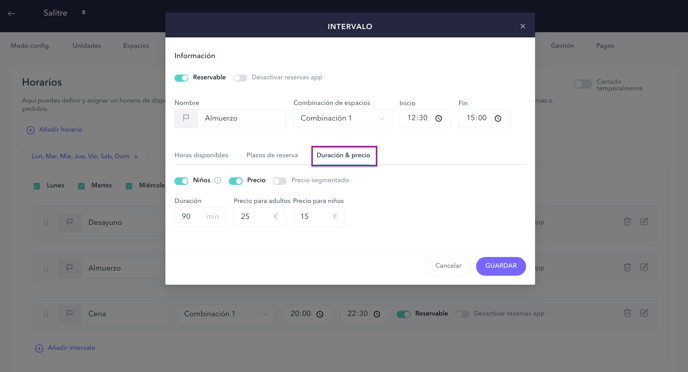Click the Precio para niños field
Screen dimensions: 688x372
[x=319, y=217]
